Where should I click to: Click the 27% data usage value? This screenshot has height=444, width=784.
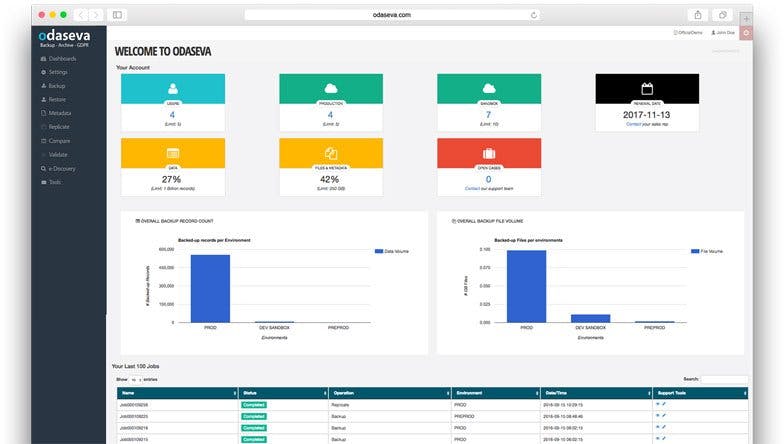pos(171,180)
